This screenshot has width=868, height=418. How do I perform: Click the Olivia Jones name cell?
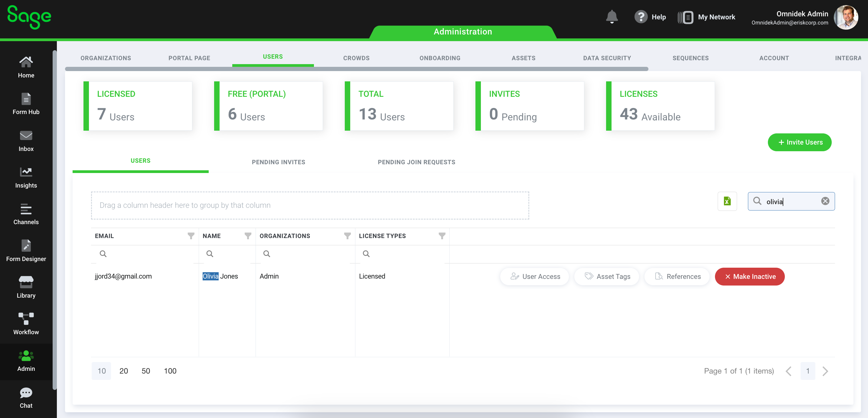[x=220, y=276]
